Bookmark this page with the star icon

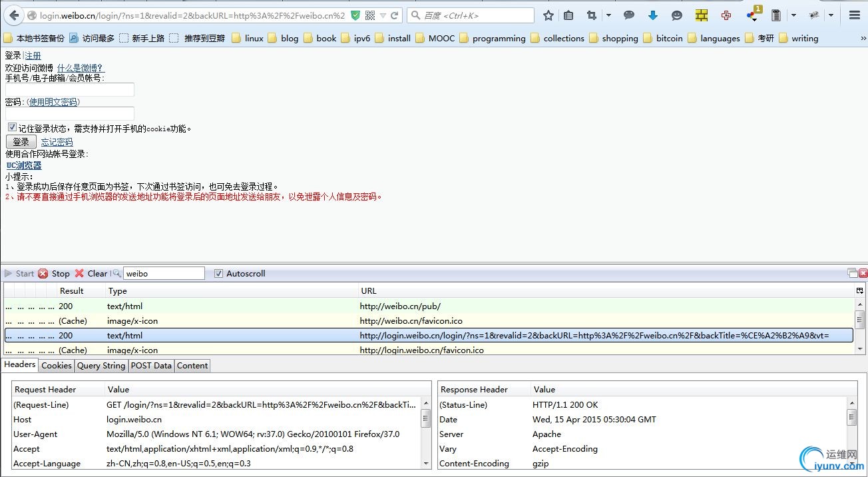tap(548, 15)
